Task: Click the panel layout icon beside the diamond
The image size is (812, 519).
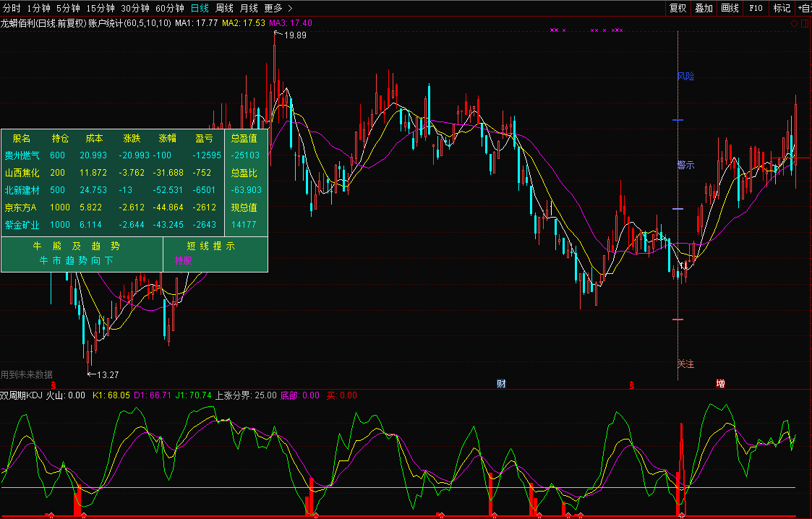Action: click(805, 24)
